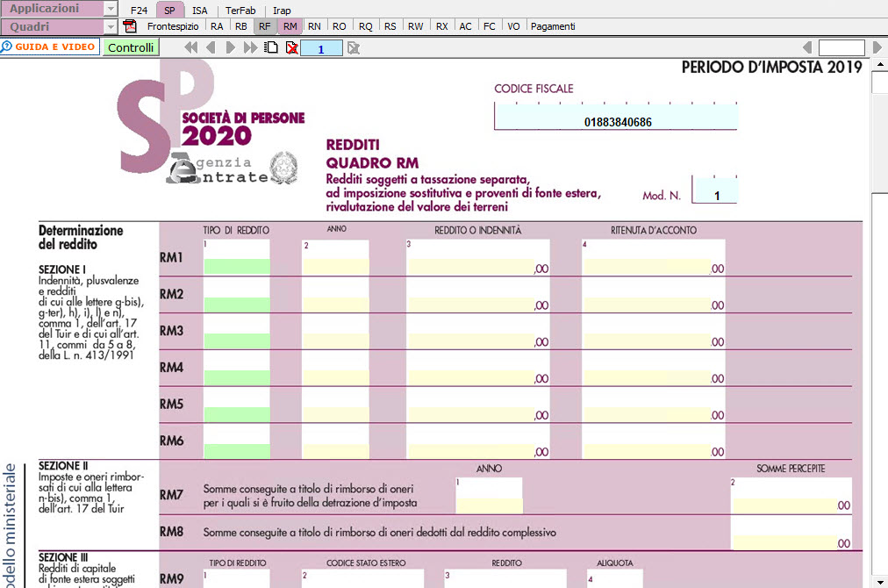Image resolution: width=888 pixels, height=588 pixels.
Task: Expand Applicazioni dropdown
Action: (x=111, y=9)
